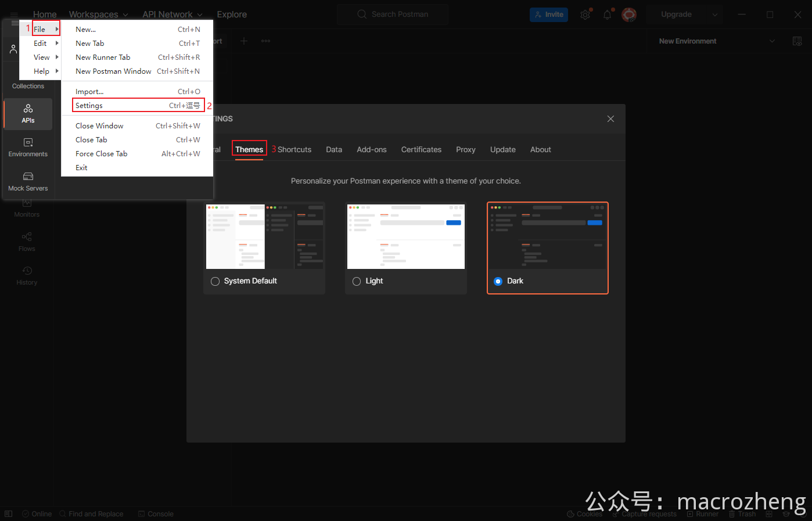Expand the File submenu
Screen dimensions: 812x521
click(46, 29)
